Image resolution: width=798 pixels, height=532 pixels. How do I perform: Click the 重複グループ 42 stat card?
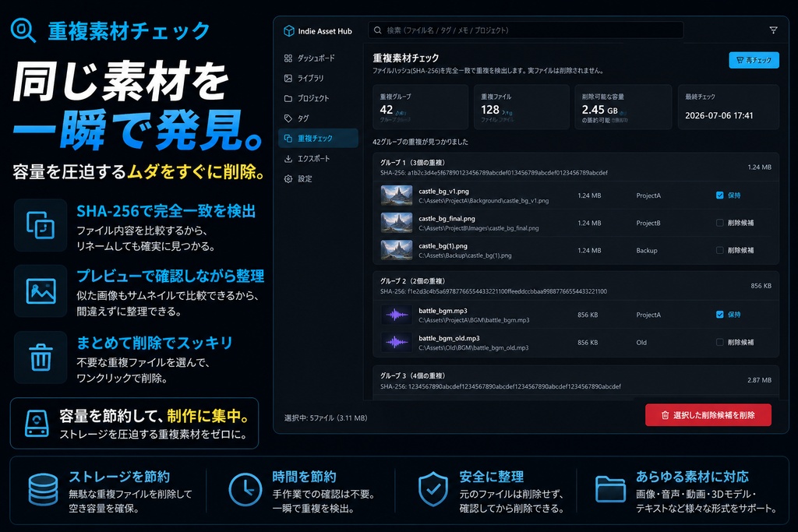420,107
